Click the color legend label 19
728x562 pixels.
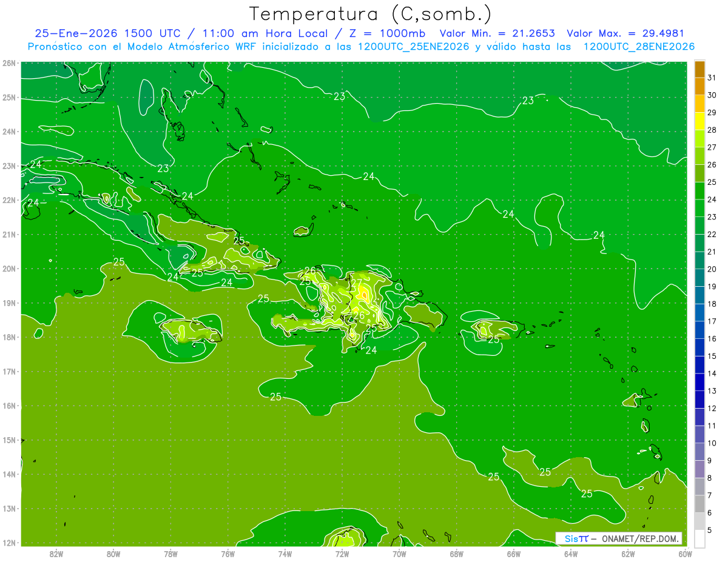(x=712, y=286)
